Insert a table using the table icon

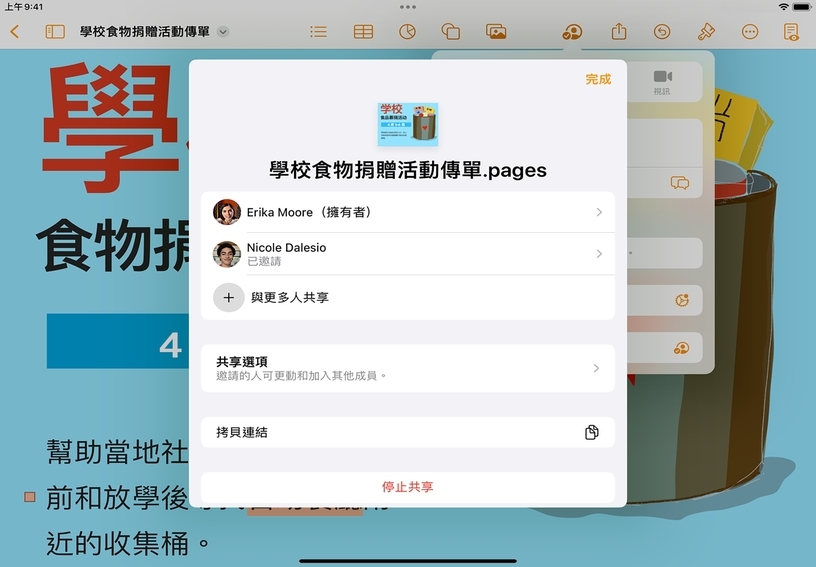coord(363,32)
